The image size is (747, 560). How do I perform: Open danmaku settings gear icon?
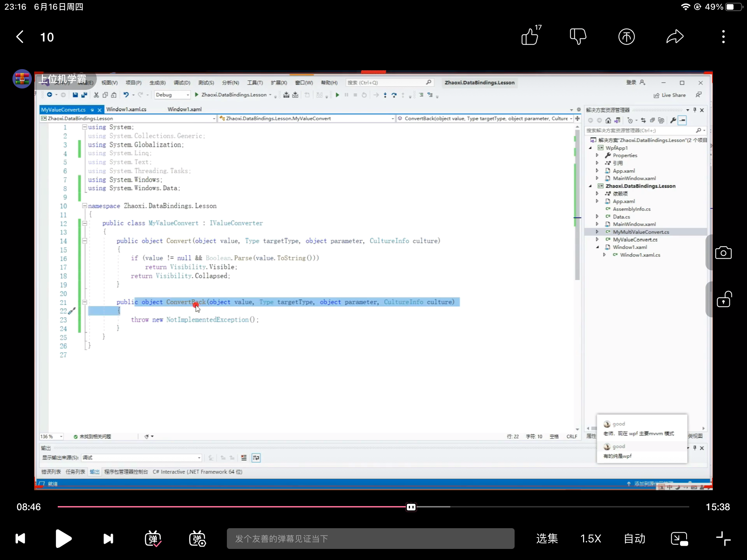[x=197, y=538]
